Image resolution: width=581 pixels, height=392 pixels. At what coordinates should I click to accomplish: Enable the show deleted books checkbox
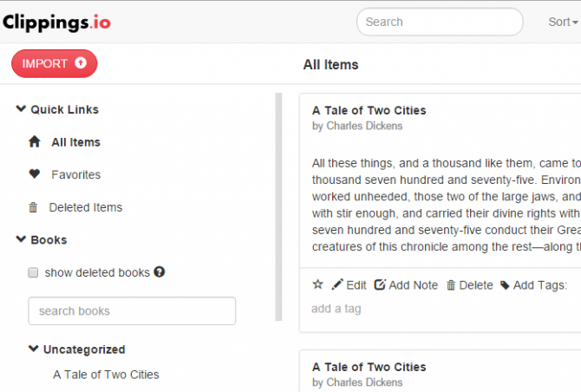[x=33, y=272]
